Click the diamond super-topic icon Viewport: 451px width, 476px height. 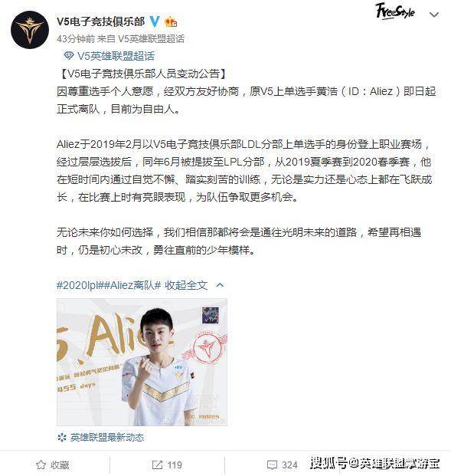point(69,55)
